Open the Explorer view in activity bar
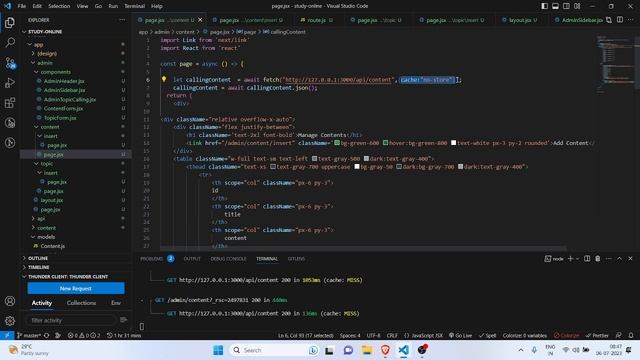Image resolution: width=640 pixels, height=360 pixels. tap(10, 22)
